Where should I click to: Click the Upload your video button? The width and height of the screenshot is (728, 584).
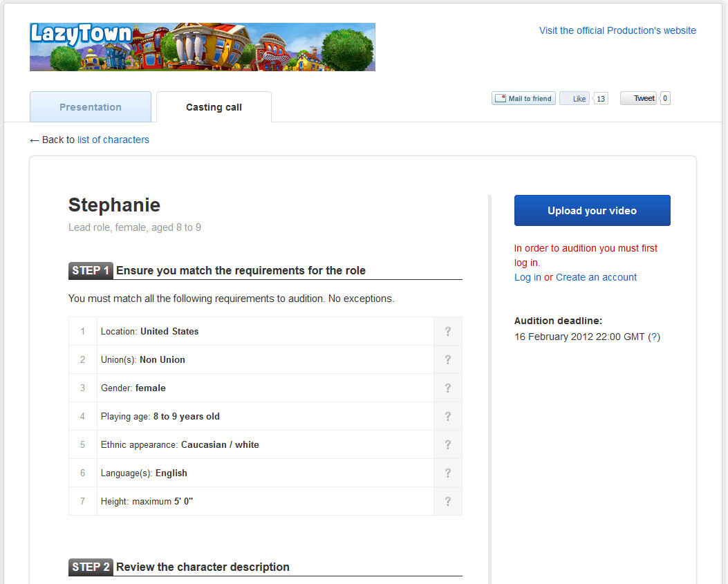tap(592, 211)
